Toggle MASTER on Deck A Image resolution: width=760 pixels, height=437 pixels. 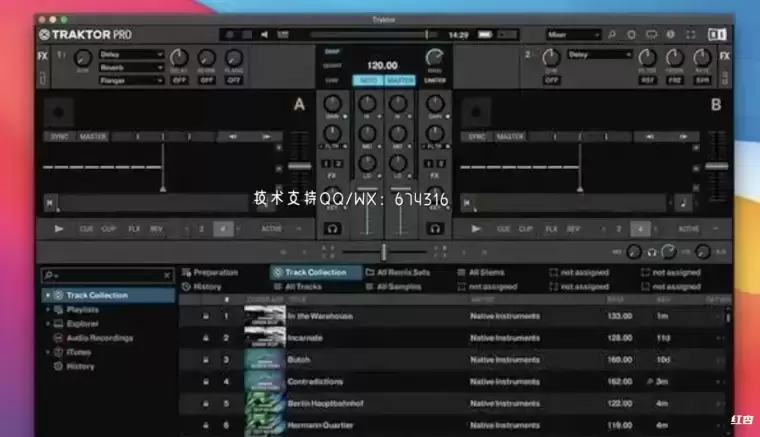[x=93, y=137]
